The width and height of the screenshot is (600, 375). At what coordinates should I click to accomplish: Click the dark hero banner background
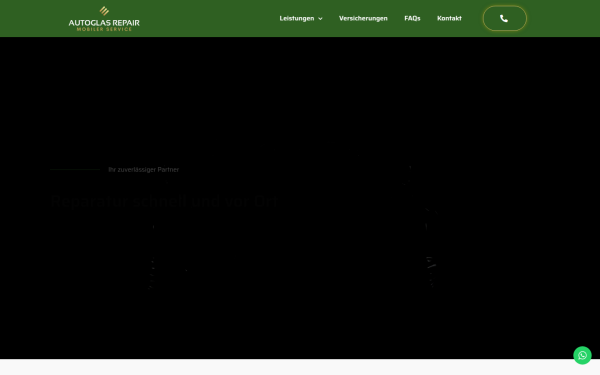[300, 96]
